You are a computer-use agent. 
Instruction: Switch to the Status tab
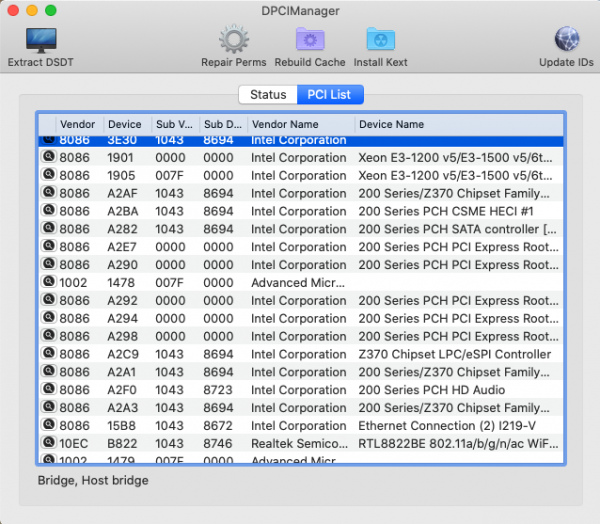(268, 95)
